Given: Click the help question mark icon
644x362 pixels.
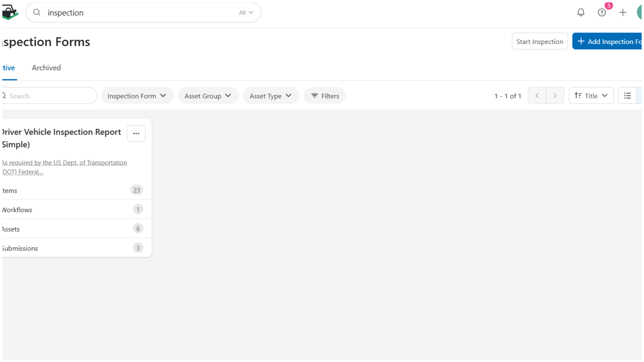Looking at the screenshot, I should [x=601, y=12].
